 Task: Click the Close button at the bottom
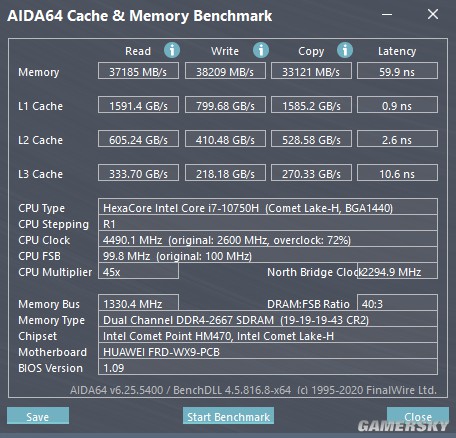coord(418,416)
